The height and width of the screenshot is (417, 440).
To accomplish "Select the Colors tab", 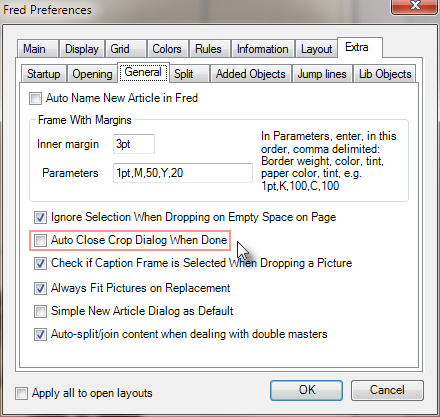I will pos(167,49).
